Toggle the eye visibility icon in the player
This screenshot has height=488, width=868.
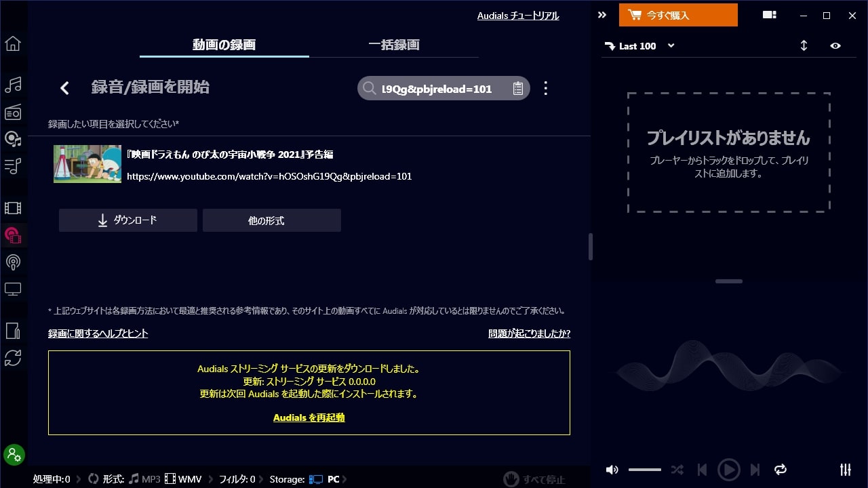click(x=835, y=45)
